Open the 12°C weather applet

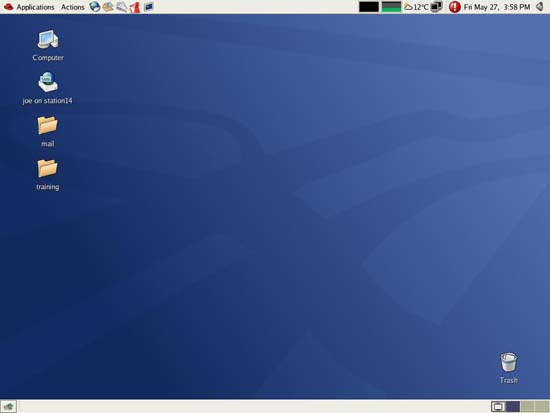point(416,7)
